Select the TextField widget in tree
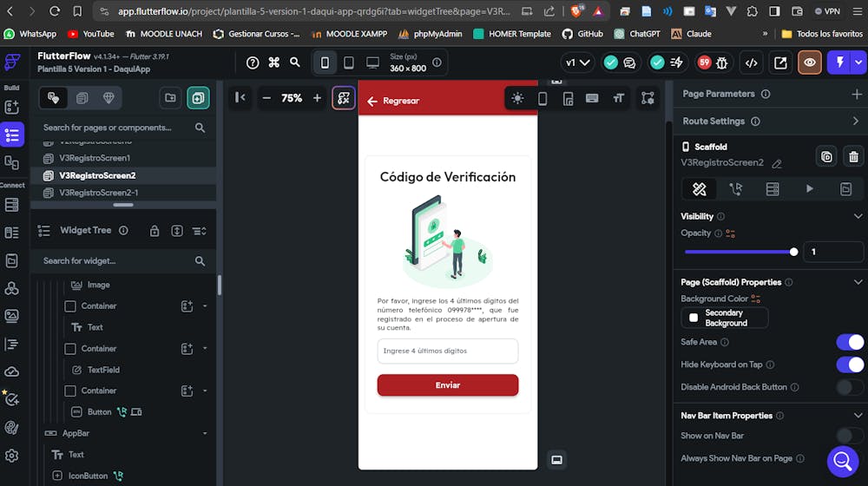The width and height of the screenshot is (868, 486). (103, 370)
